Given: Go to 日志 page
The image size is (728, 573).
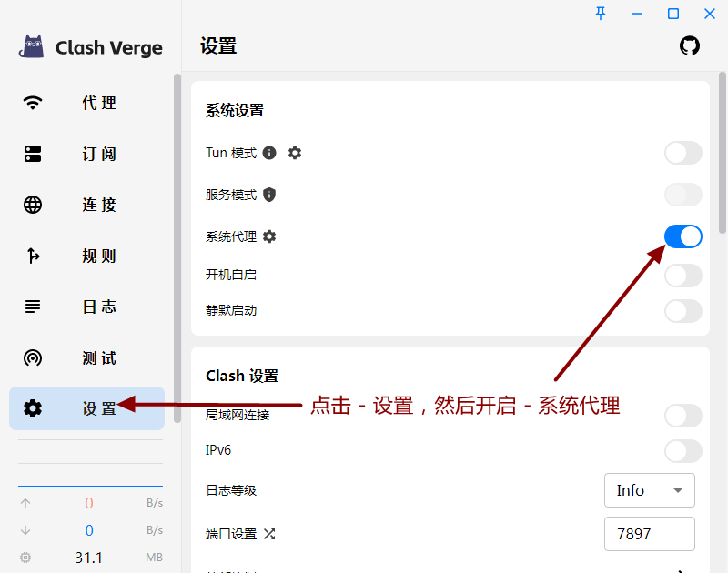Looking at the screenshot, I should point(86,307).
